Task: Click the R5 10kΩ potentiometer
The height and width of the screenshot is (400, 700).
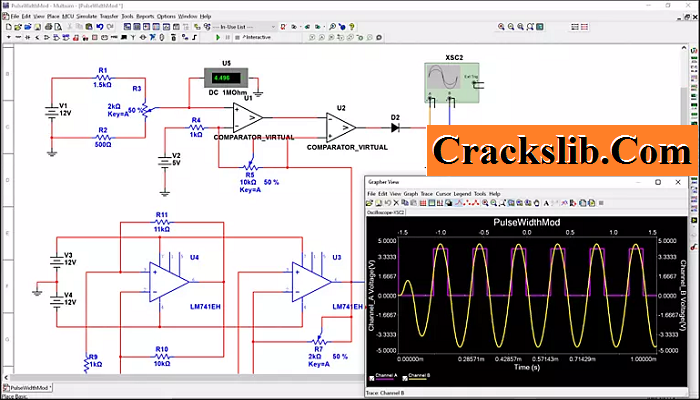Action: pos(250,165)
